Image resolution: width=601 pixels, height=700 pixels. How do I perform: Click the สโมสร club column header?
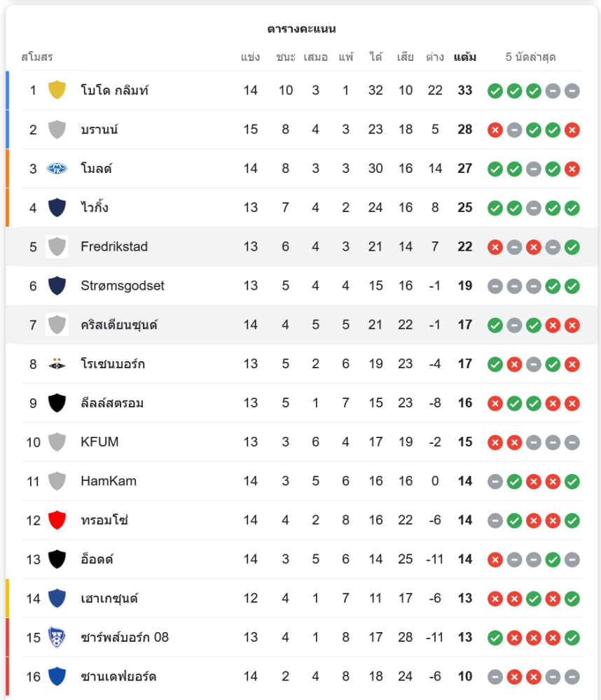coord(37,57)
